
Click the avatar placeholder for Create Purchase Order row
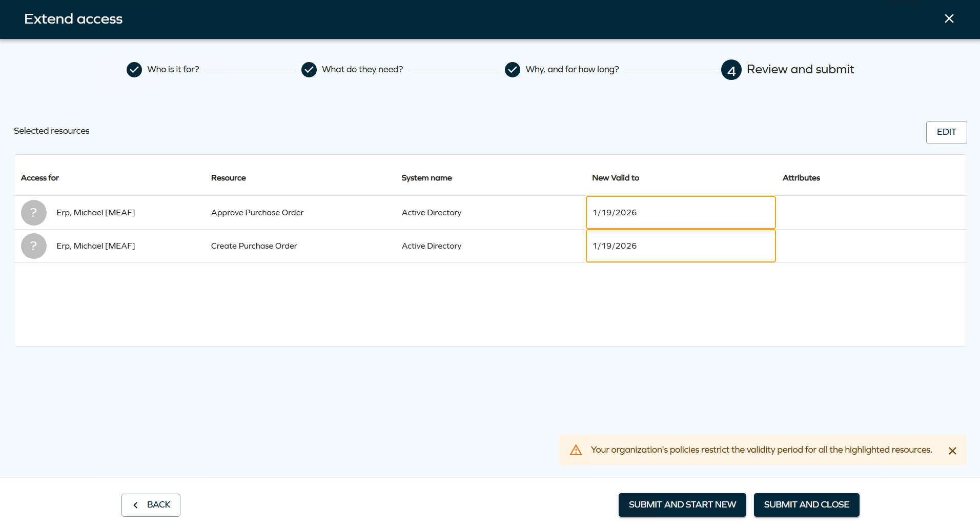click(x=33, y=246)
